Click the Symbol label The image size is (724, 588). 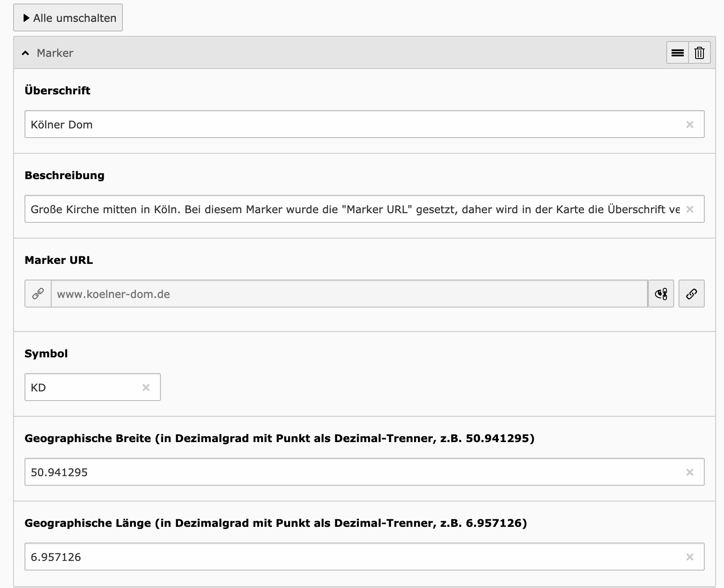click(46, 354)
